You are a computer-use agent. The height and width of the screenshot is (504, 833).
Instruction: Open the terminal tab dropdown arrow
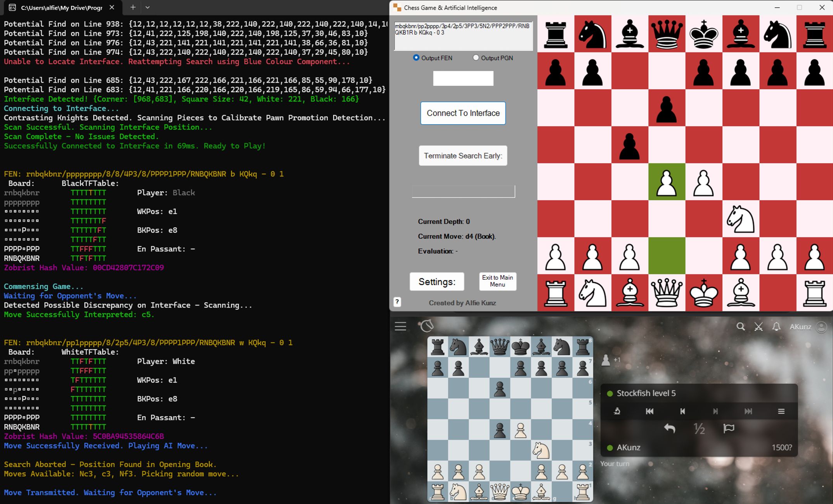point(147,7)
